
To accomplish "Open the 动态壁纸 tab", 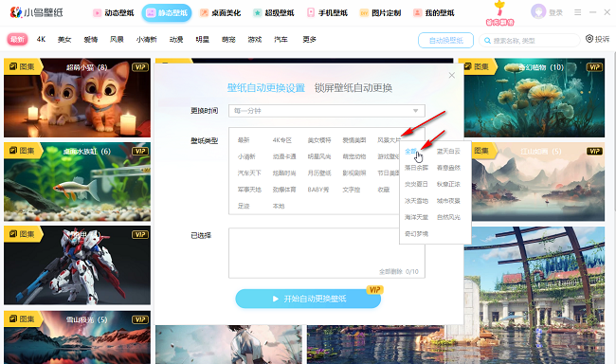I will [114, 13].
